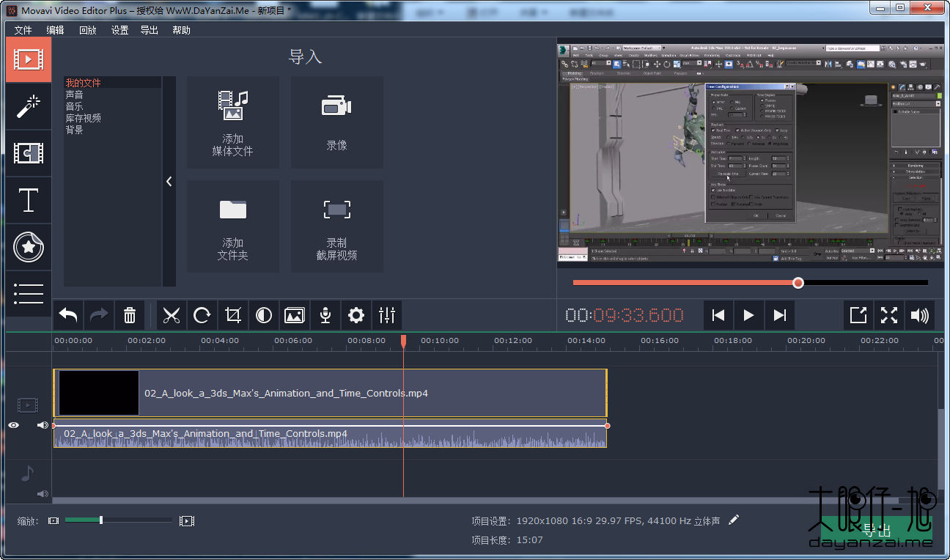The width and height of the screenshot is (950, 560).
Task: Open the 导出 menu
Action: 149,30
